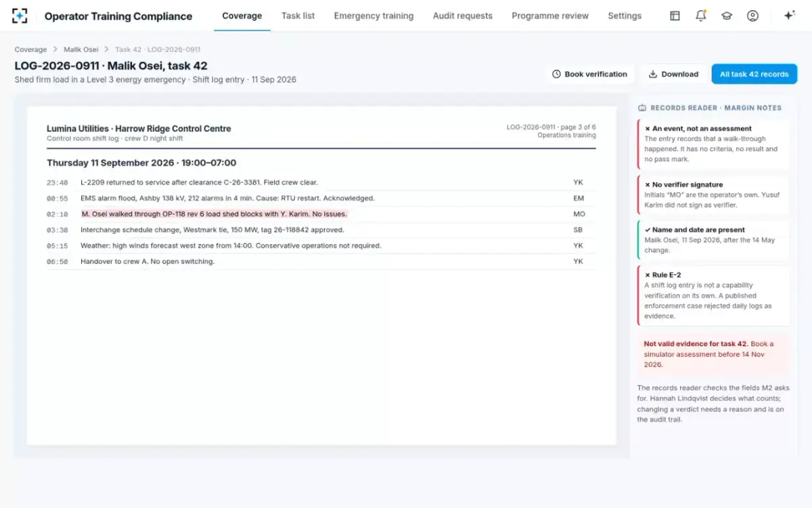
Task: Click the Book verification button
Action: pos(589,74)
